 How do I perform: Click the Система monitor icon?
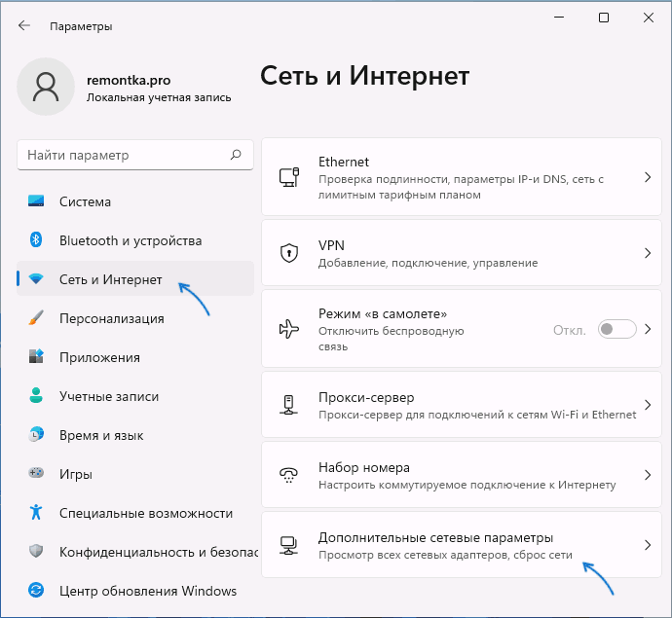click(x=36, y=200)
